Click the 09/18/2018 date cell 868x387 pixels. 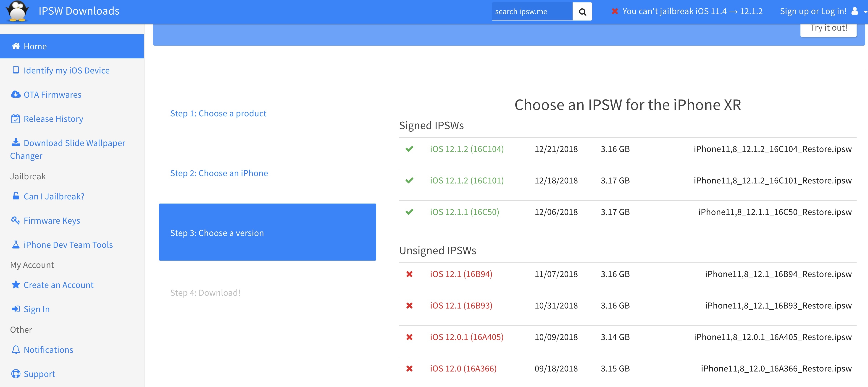556,369
